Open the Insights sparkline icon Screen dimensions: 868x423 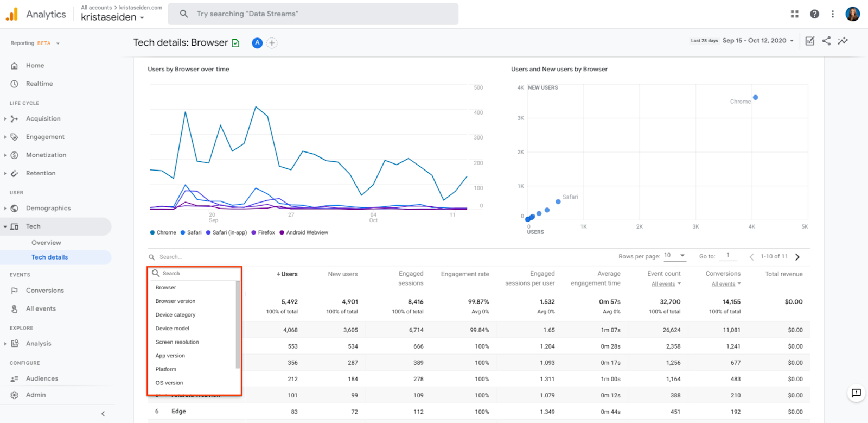[x=843, y=41]
